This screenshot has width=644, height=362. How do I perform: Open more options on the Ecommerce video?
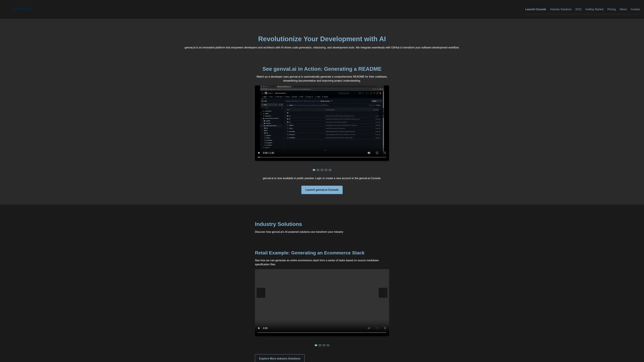pyautogui.click(x=385, y=328)
